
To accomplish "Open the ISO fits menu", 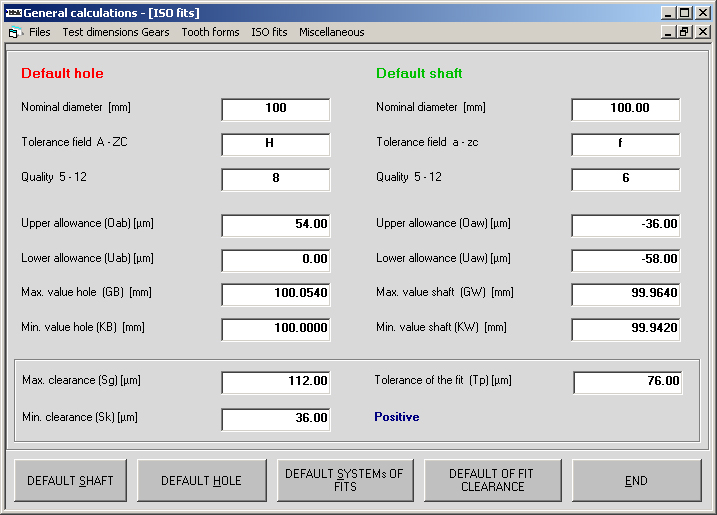I will [269, 32].
